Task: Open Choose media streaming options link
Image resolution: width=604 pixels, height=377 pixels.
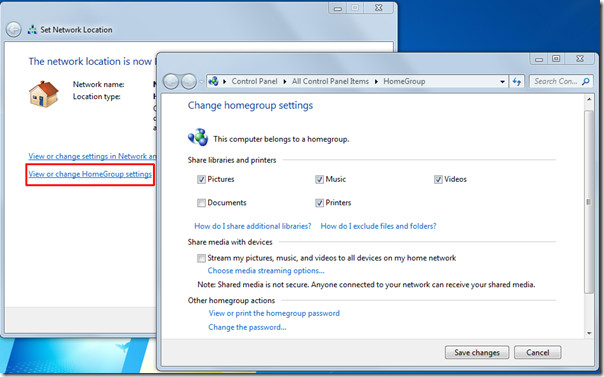Action: [266, 271]
